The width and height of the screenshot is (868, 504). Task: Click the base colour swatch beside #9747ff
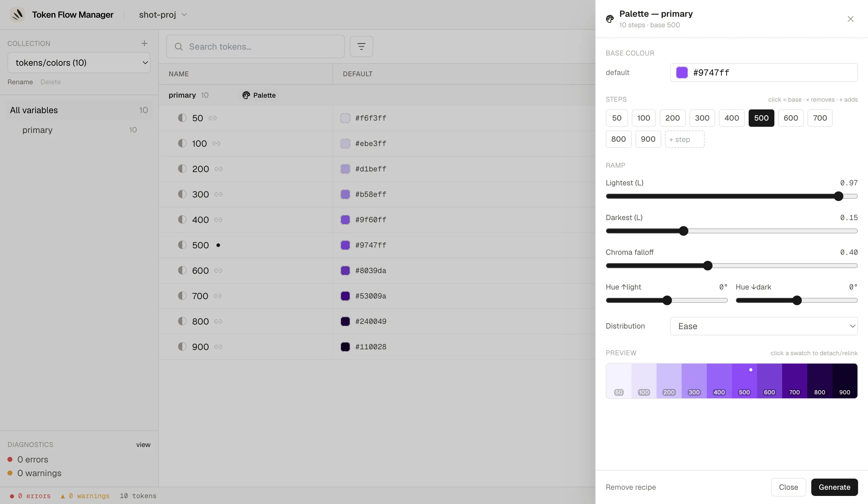[x=682, y=73]
